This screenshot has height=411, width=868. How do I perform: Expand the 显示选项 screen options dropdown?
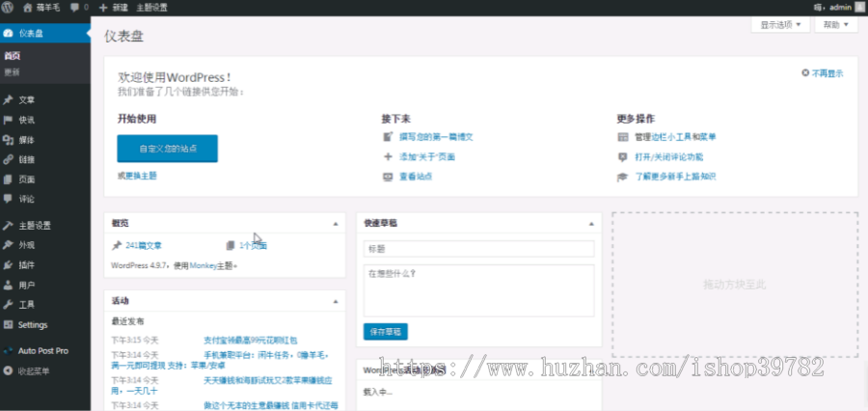(780, 25)
